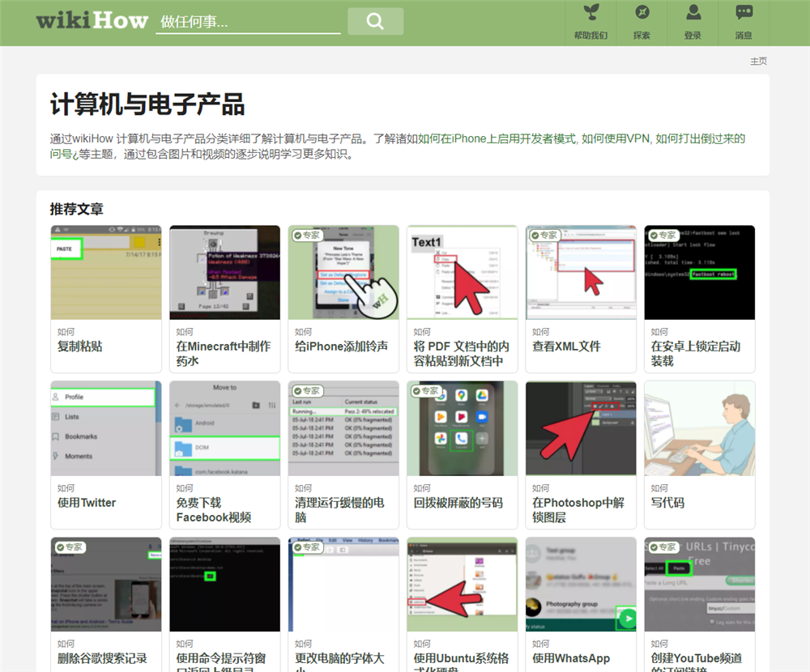Viewport: 810px width, 672px height.
Task: Click 专家 badge on Google history card
Action: (x=70, y=547)
